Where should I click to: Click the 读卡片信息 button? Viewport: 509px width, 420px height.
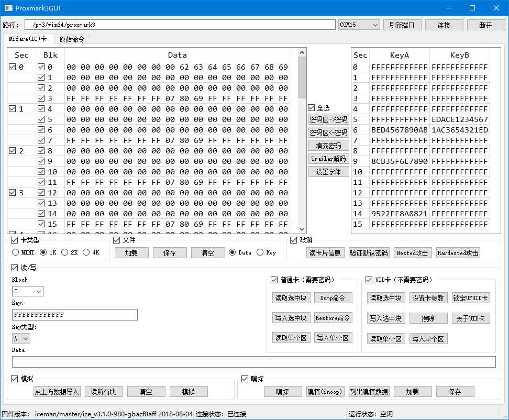(x=325, y=253)
